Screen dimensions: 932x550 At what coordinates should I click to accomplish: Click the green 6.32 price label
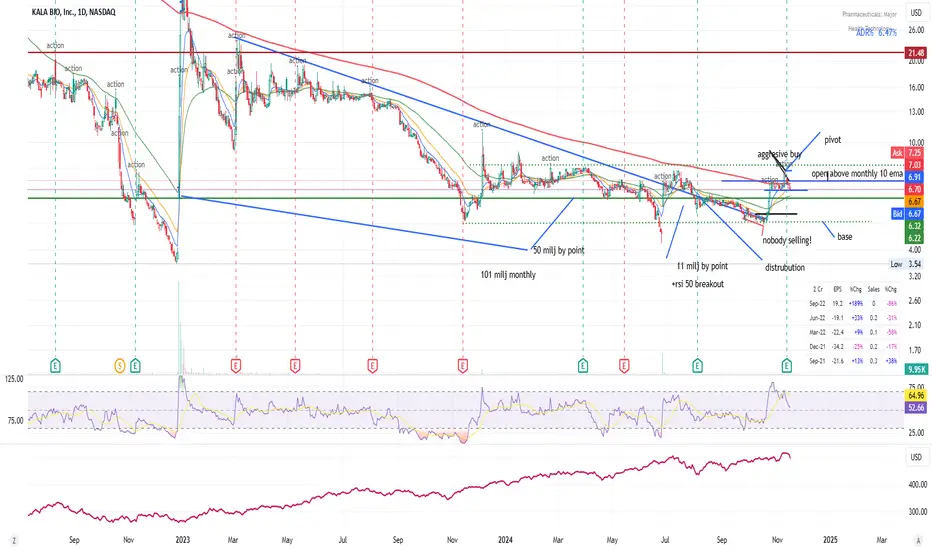pyautogui.click(x=914, y=226)
